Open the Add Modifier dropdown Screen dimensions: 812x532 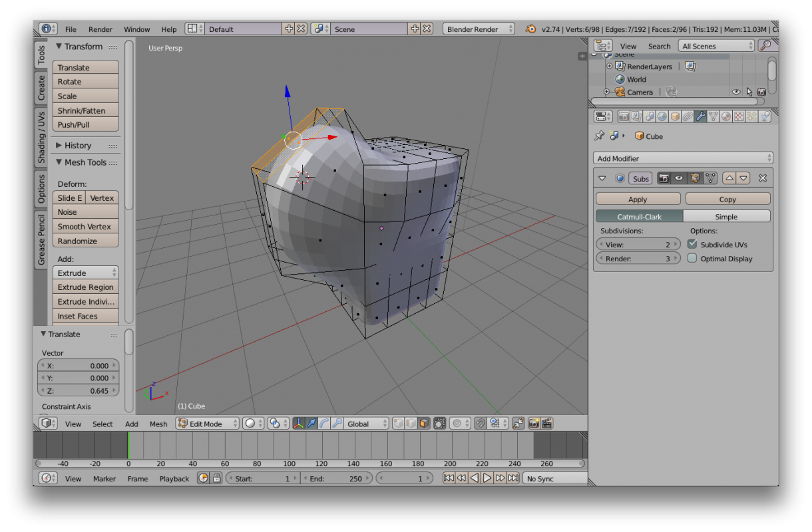pyautogui.click(x=682, y=158)
